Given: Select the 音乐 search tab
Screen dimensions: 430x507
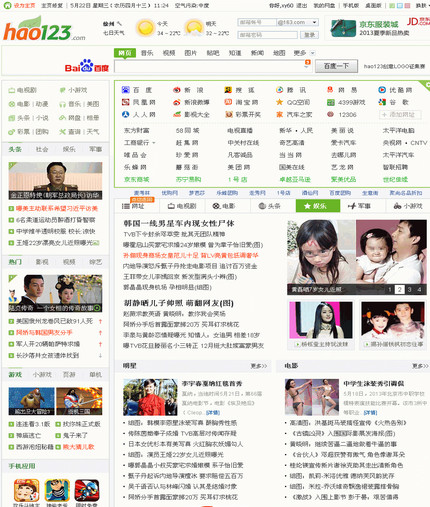Looking at the screenshot, I should coord(147,53).
